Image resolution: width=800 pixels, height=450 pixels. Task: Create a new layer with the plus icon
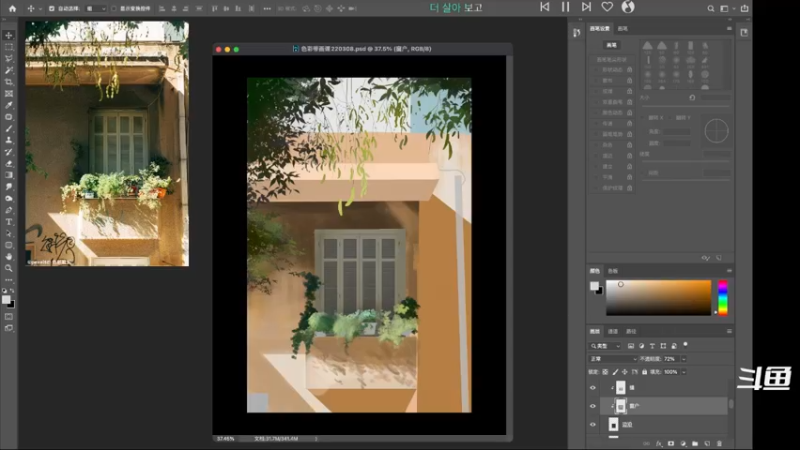click(707, 444)
